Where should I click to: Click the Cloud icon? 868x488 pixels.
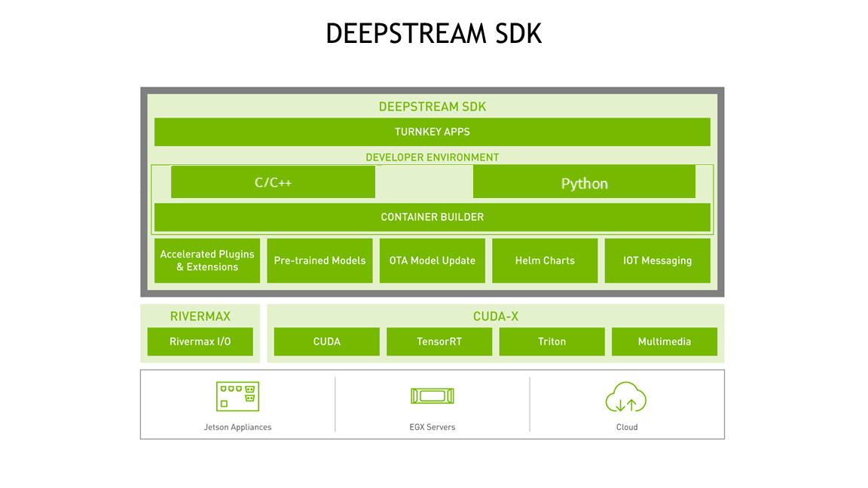(626, 397)
